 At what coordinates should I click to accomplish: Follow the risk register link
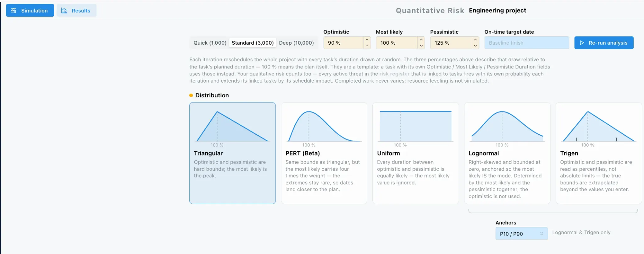tap(394, 74)
